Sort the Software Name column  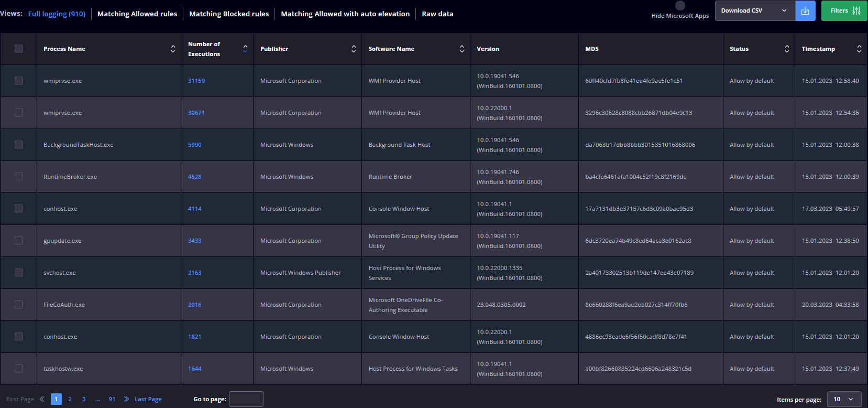(x=462, y=49)
